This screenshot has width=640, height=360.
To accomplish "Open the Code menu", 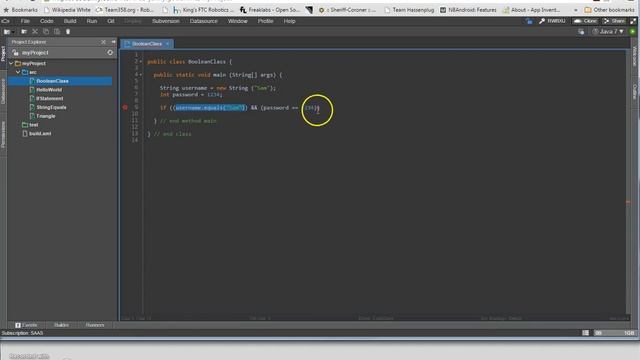I will [x=47, y=21].
